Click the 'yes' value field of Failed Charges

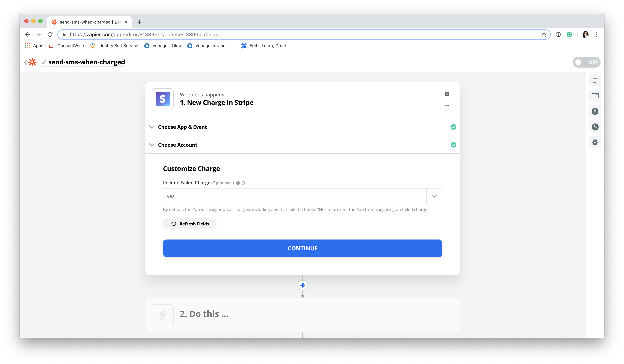coord(295,196)
